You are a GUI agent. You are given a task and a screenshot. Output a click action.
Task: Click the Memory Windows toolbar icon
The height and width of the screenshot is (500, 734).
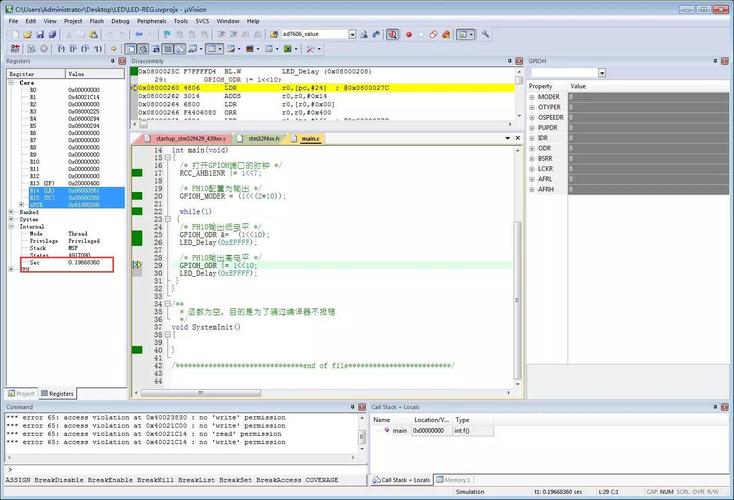[x=212, y=49]
